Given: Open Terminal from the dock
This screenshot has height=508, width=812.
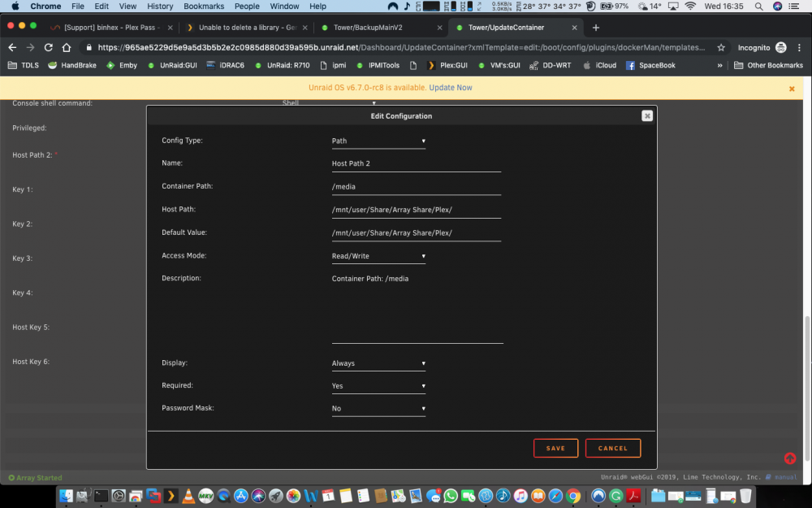Looking at the screenshot, I should 101,496.
